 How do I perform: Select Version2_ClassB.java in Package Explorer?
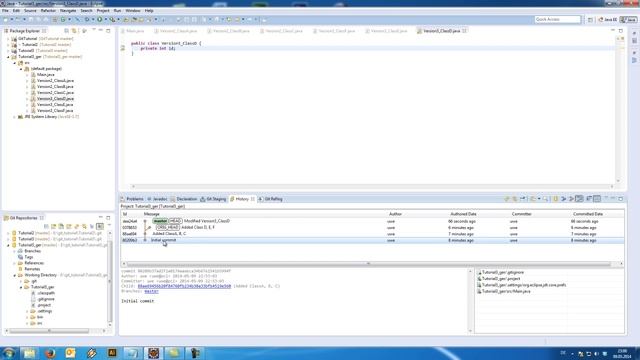[x=55, y=87]
